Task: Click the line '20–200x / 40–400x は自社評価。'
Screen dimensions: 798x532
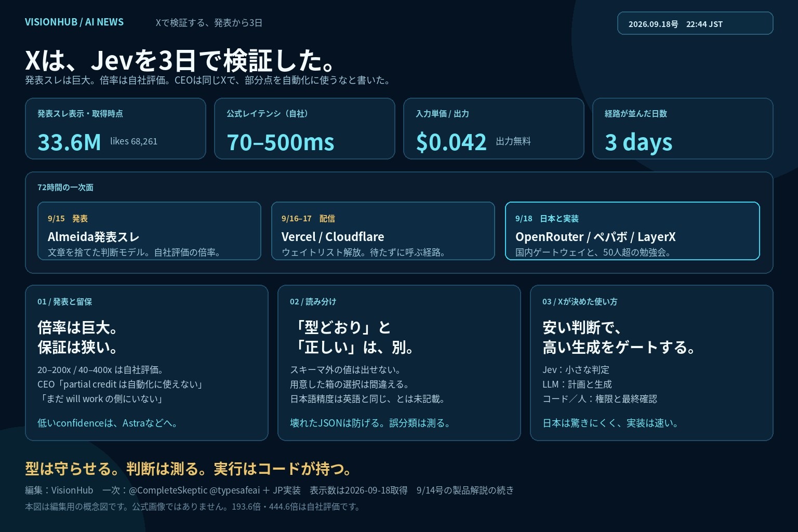Action: [x=101, y=370]
